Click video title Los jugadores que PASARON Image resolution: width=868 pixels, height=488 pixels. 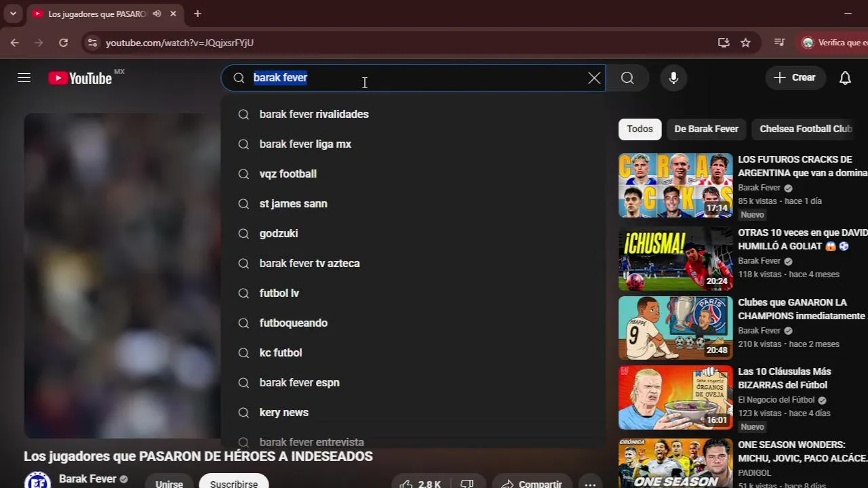click(x=198, y=456)
